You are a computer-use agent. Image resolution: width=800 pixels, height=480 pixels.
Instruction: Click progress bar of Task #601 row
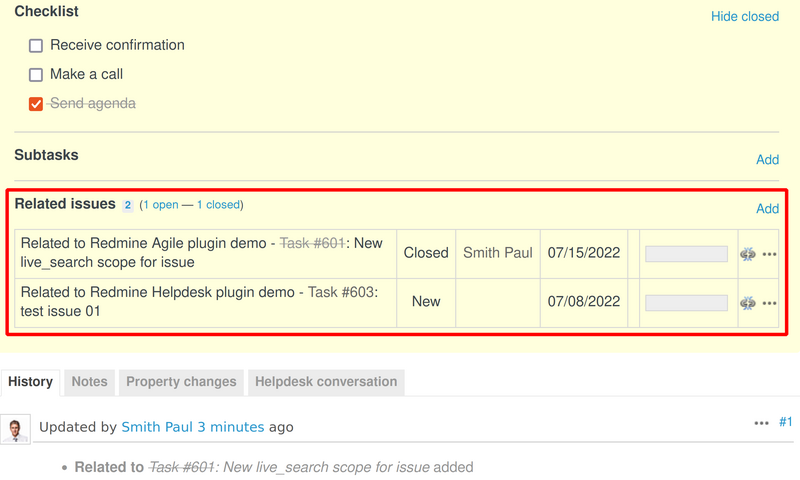[x=686, y=254]
